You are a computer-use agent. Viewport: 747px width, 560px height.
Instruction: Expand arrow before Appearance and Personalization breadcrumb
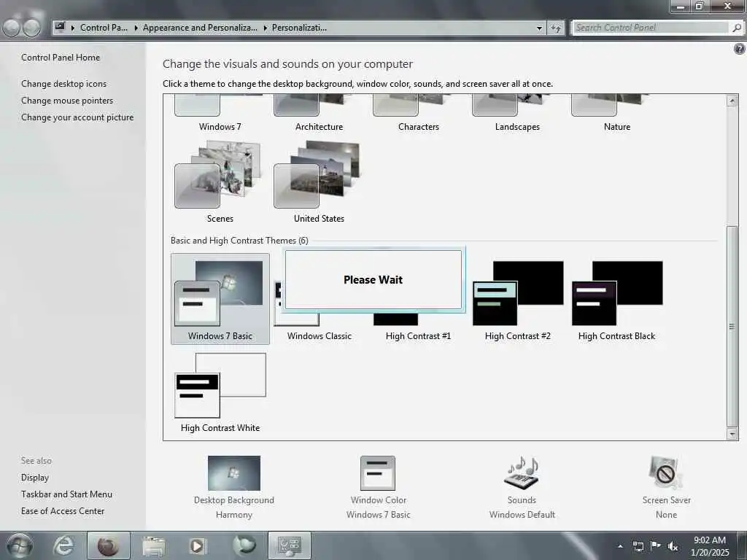[136, 28]
